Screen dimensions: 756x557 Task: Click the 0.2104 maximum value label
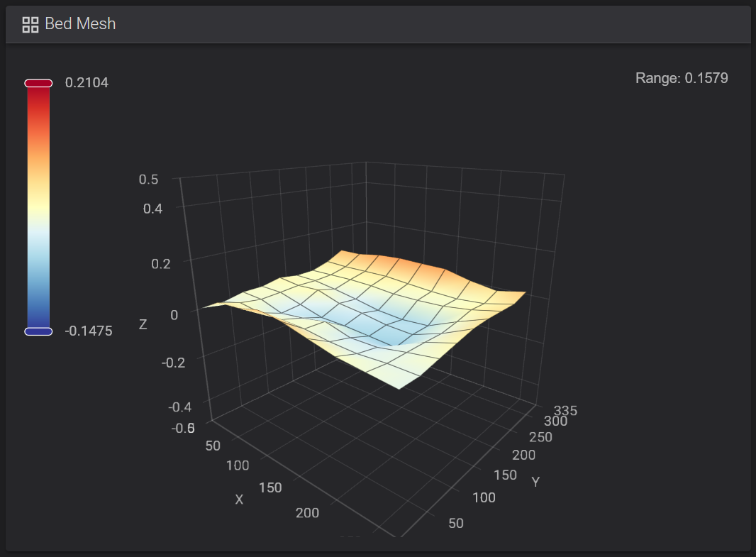tap(87, 82)
